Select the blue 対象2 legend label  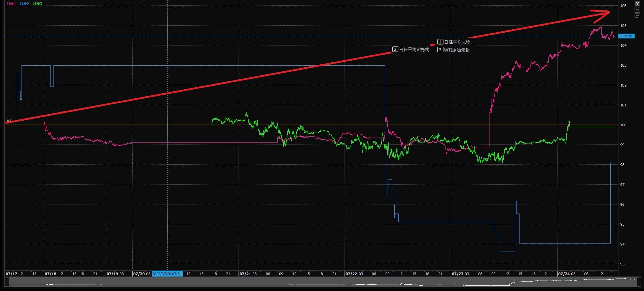pos(24,4)
